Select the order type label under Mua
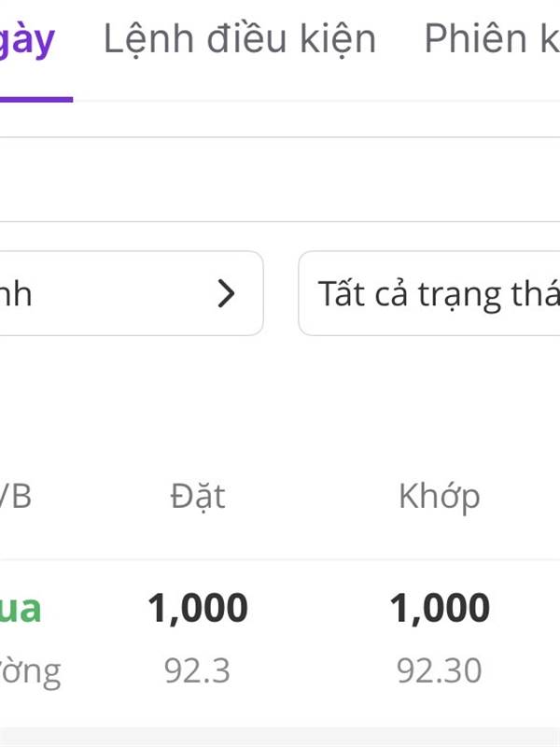Screen dimensions: 560x747 [30, 670]
